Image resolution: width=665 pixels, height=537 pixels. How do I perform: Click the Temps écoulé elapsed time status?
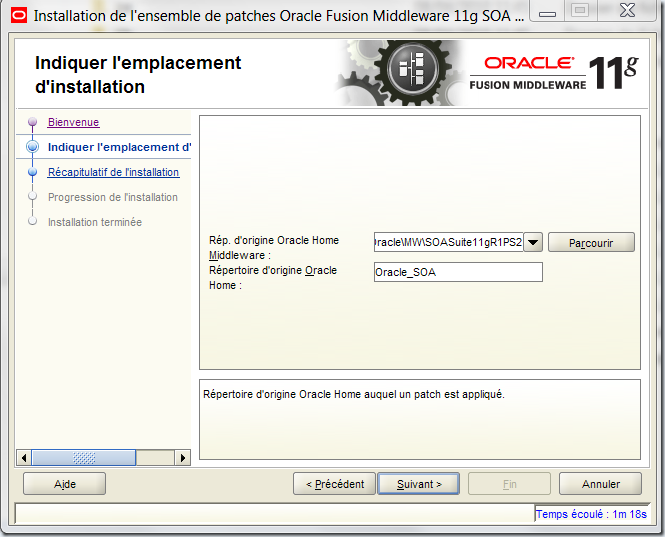click(591, 514)
